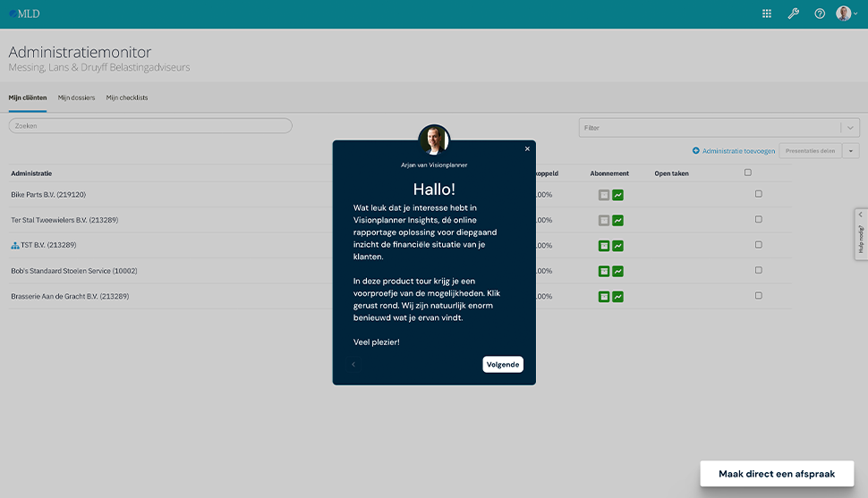Open Brasserie Aan de Gracht B.V. row

[x=71, y=297]
